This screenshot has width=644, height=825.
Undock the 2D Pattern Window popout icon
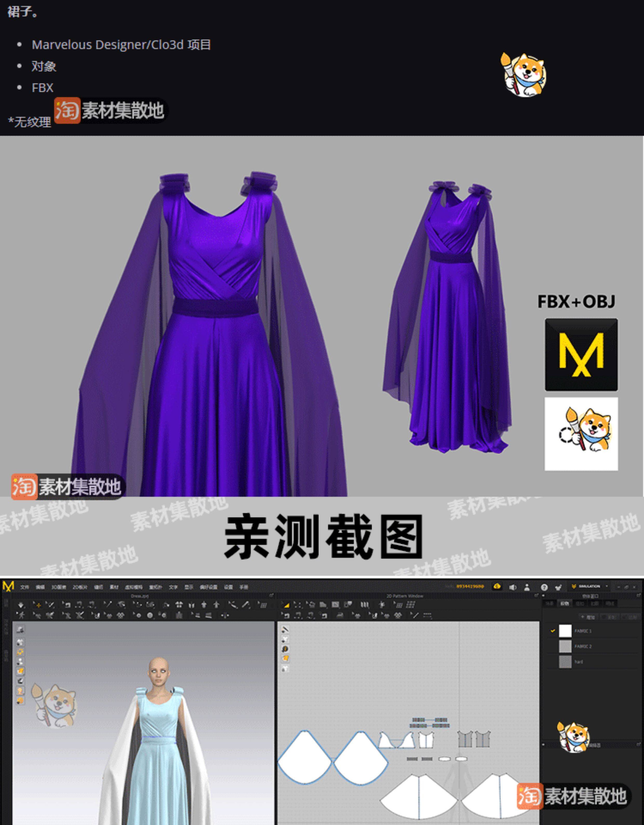(x=536, y=596)
